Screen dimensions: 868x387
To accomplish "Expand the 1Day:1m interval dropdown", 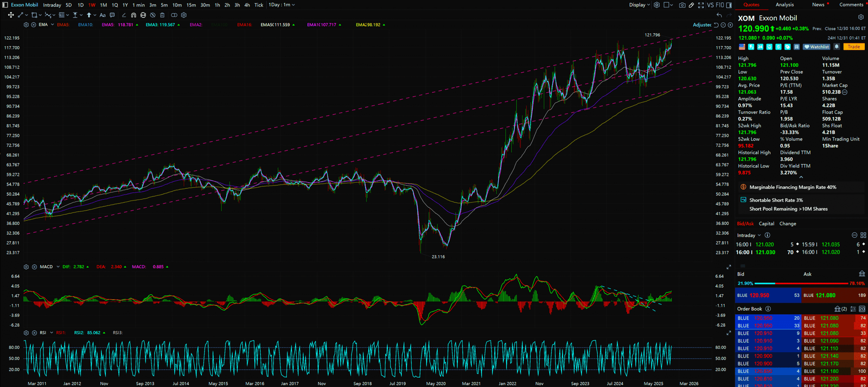I will click(x=282, y=5).
